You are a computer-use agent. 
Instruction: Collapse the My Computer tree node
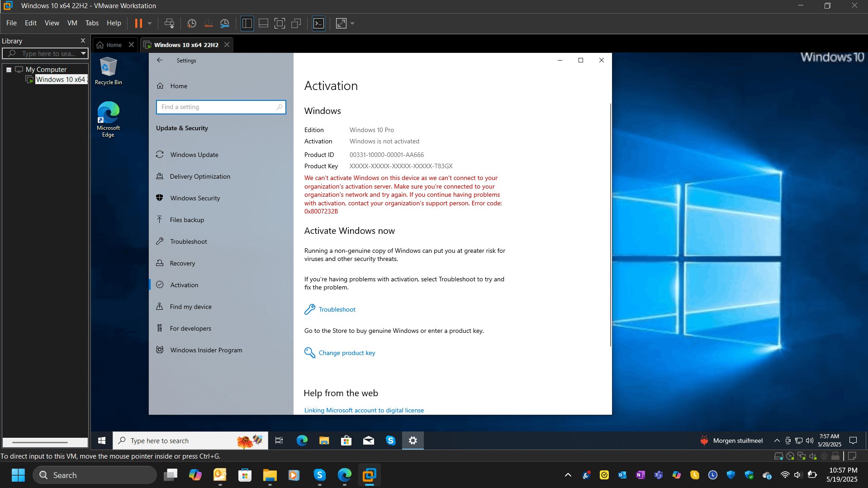coord(9,70)
